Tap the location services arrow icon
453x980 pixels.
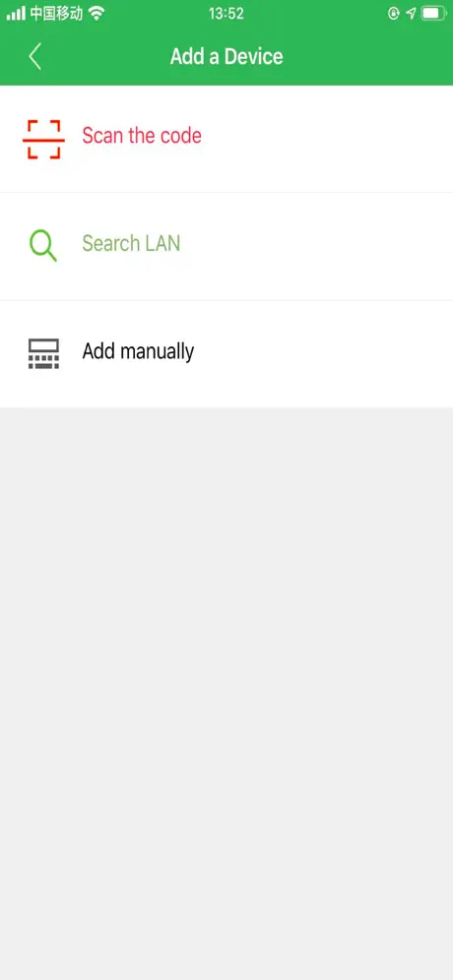tap(411, 13)
